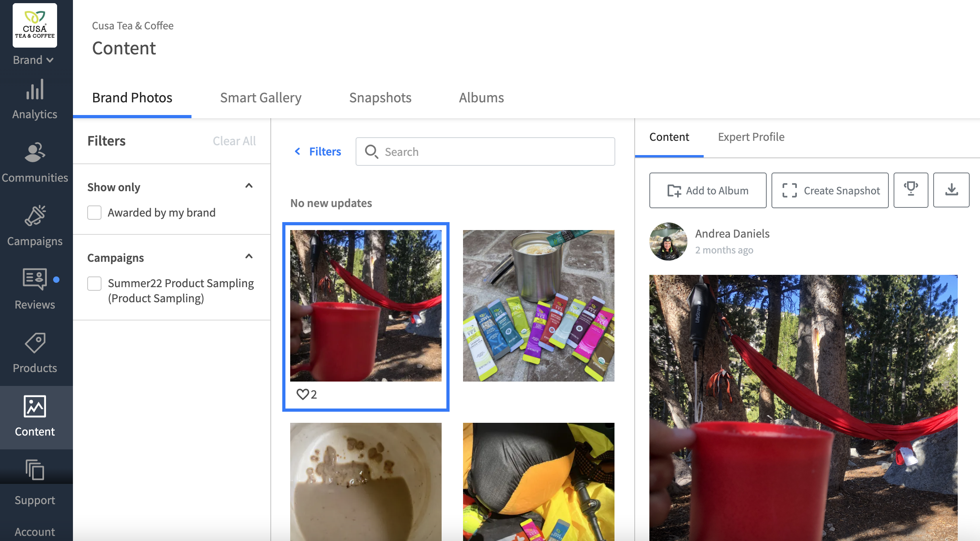
Task: Click the large hammock preview image
Action: coord(803,408)
